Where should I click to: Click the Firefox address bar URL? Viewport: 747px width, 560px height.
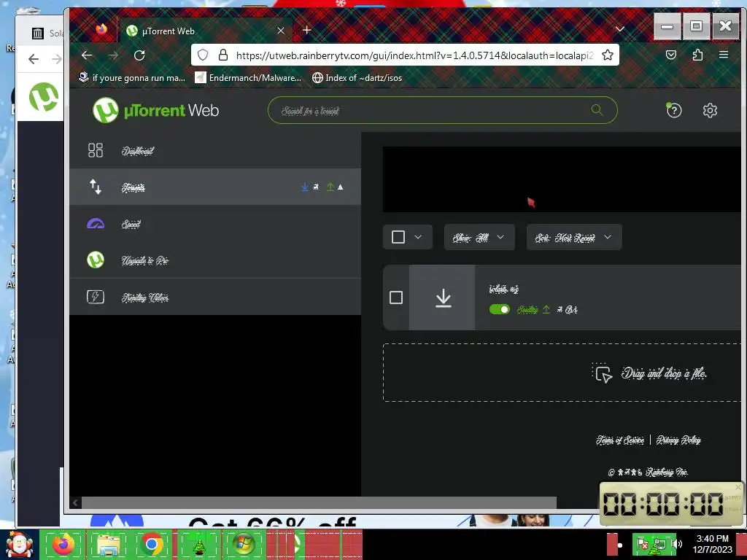coord(414,55)
